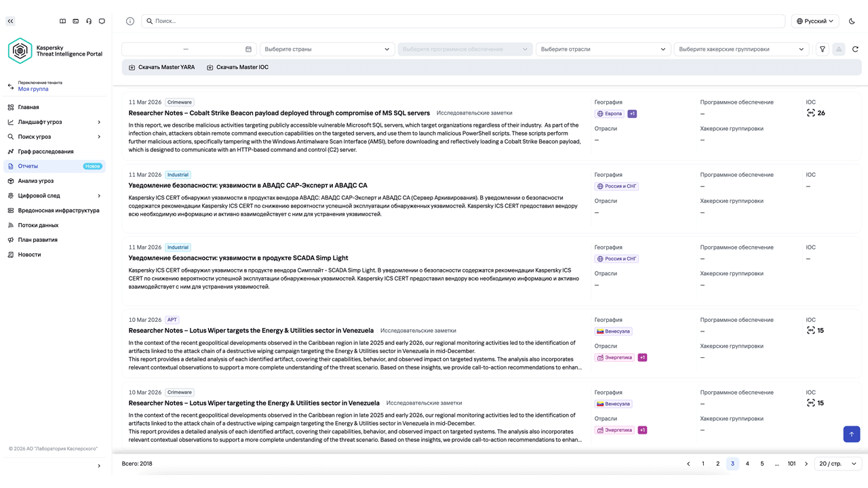The height and width of the screenshot is (488, 868).
Task: Open the Выберите хакерские группировки dropdown
Action: click(742, 49)
